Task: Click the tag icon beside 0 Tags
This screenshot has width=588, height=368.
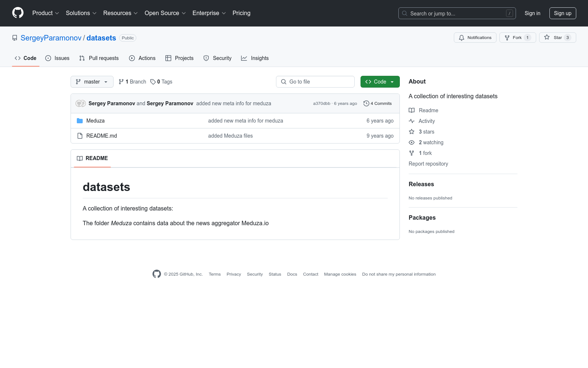Action: [153, 82]
